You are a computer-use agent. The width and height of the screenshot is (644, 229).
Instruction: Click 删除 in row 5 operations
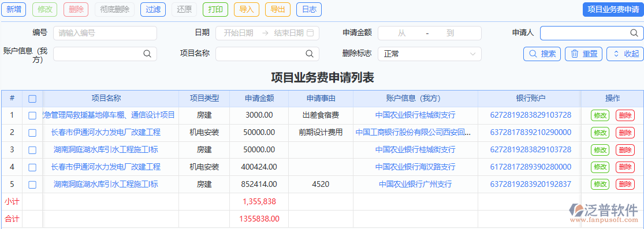click(x=625, y=185)
